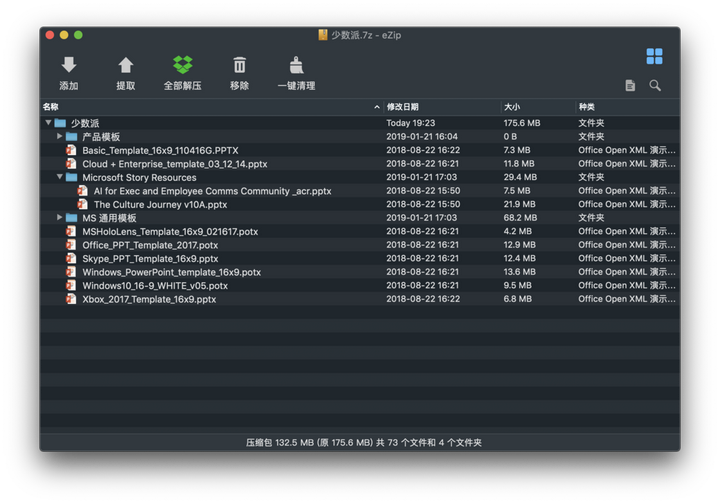Select MSHoloLens_Template_16x9_021617.potx

pyautogui.click(x=360, y=231)
